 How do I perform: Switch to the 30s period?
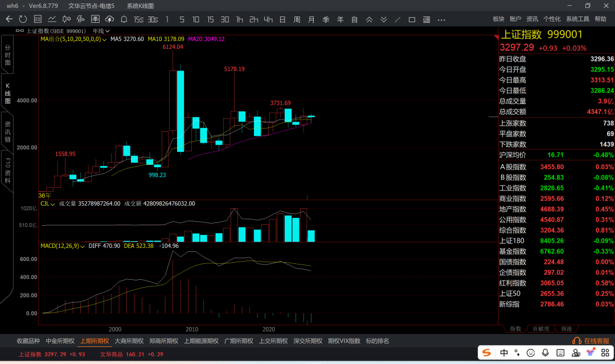[x=153, y=19]
